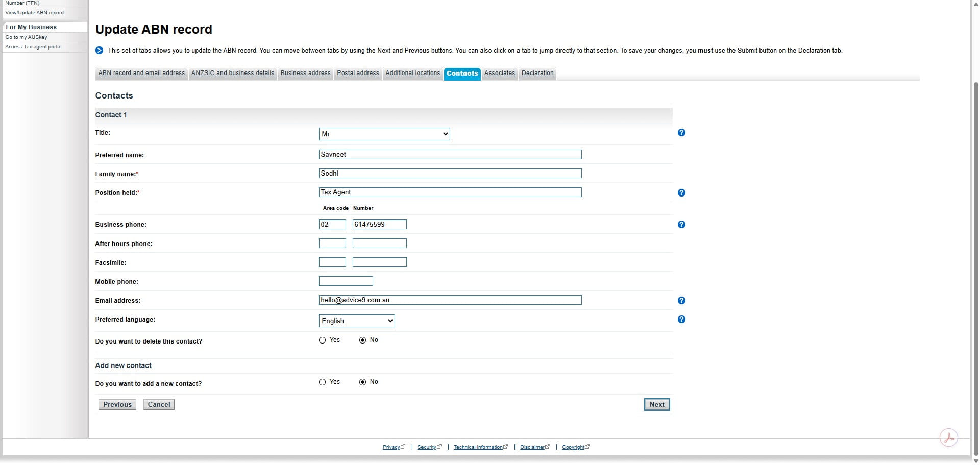Click View/Update ABN record sidebar link
Viewport: 980px width, 465px height.
[x=35, y=13]
